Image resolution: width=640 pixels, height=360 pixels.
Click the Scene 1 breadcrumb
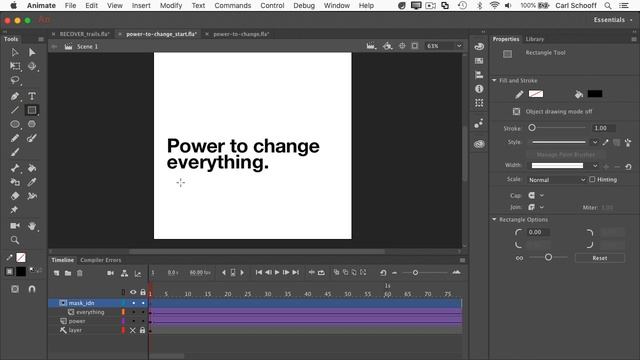87,47
